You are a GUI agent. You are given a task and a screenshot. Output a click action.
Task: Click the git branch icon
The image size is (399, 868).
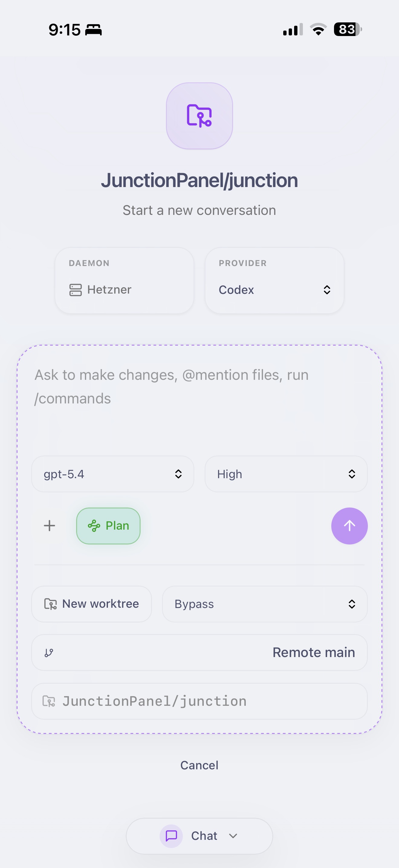(49, 653)
